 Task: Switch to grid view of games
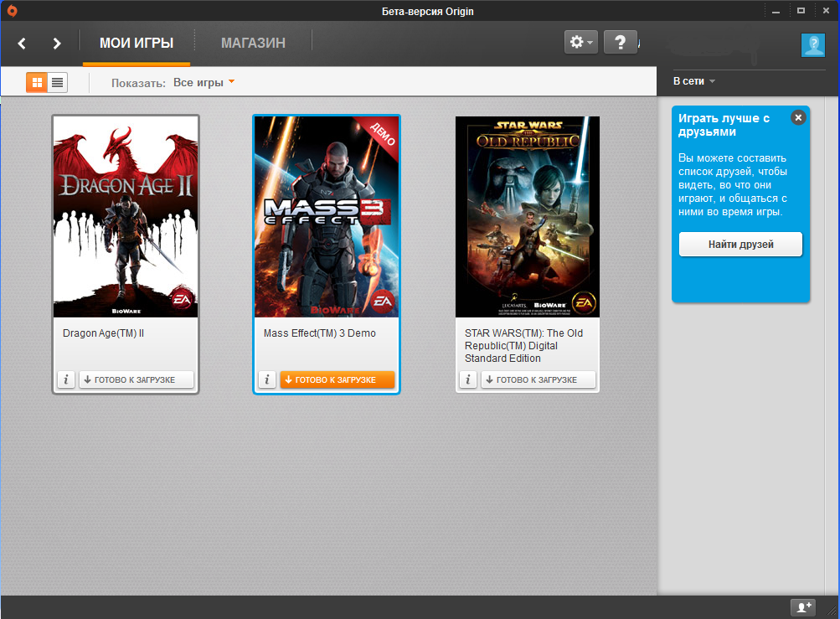click(37, 83)
